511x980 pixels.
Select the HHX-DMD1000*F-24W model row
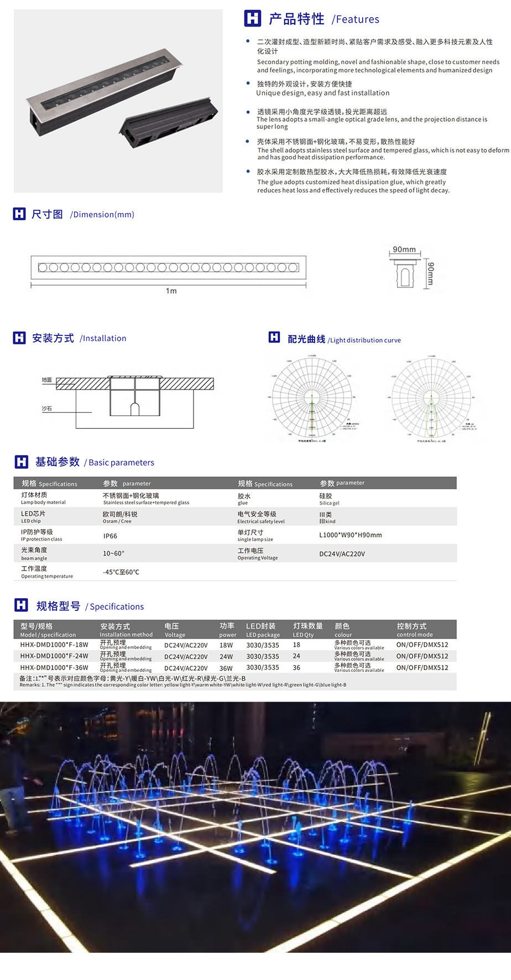click(x=54, y=656)
